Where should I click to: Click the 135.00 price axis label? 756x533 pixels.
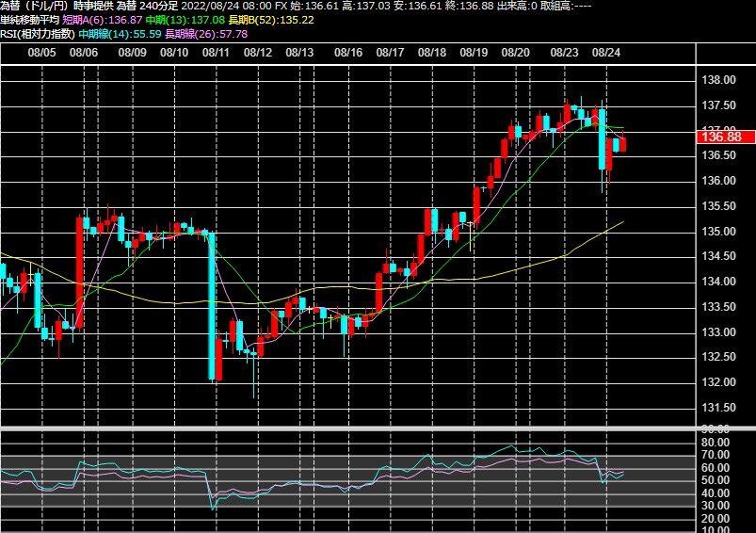(719, 232)
